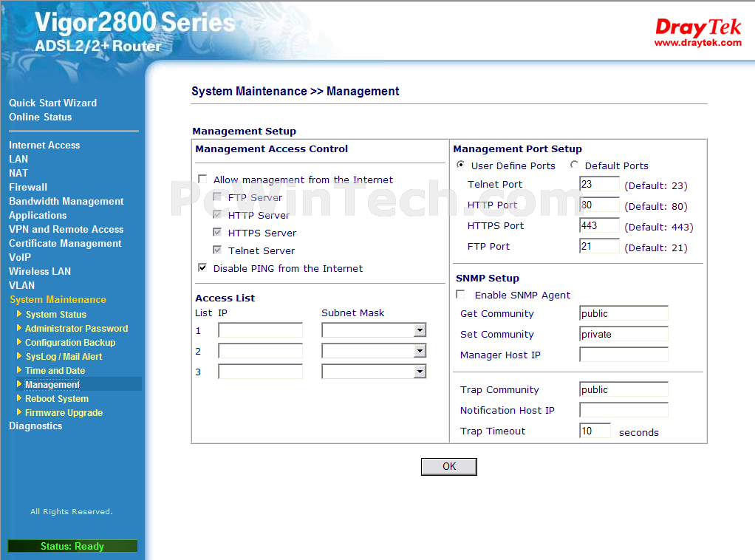
Task: Open Diagnostics menu
Action: coord(35,426)
